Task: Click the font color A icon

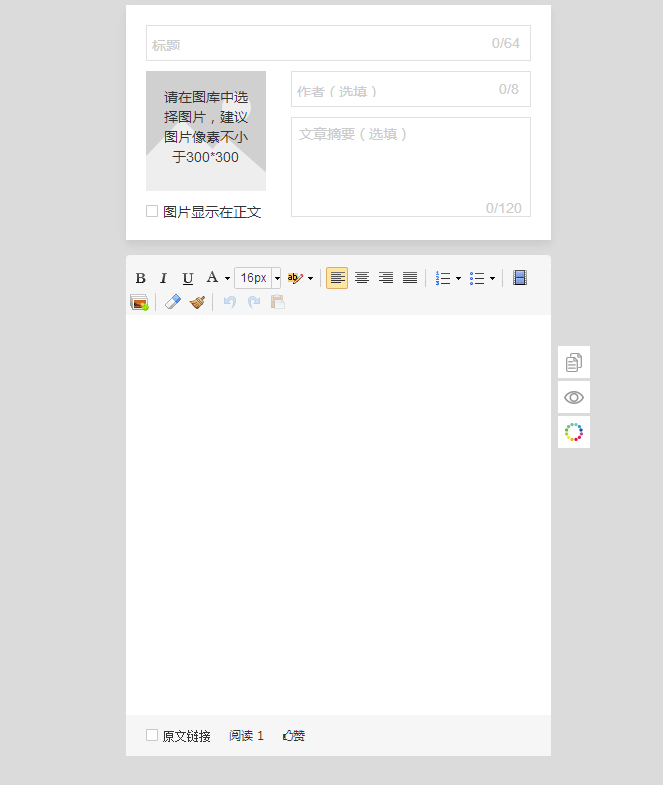Action: click(212, 277)
